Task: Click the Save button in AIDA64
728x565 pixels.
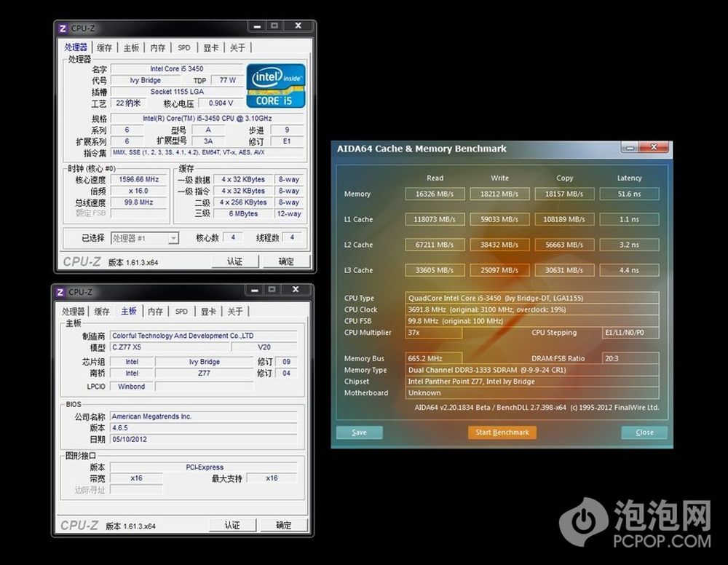Action: [x=359, y=432]
